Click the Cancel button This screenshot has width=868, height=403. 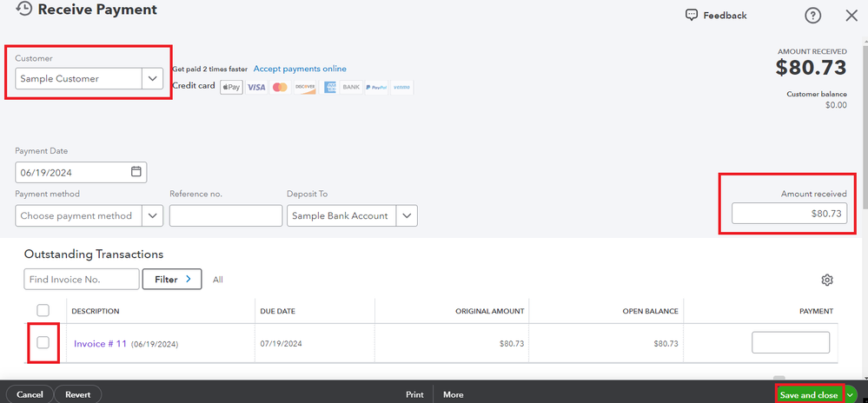pos(30,394)
